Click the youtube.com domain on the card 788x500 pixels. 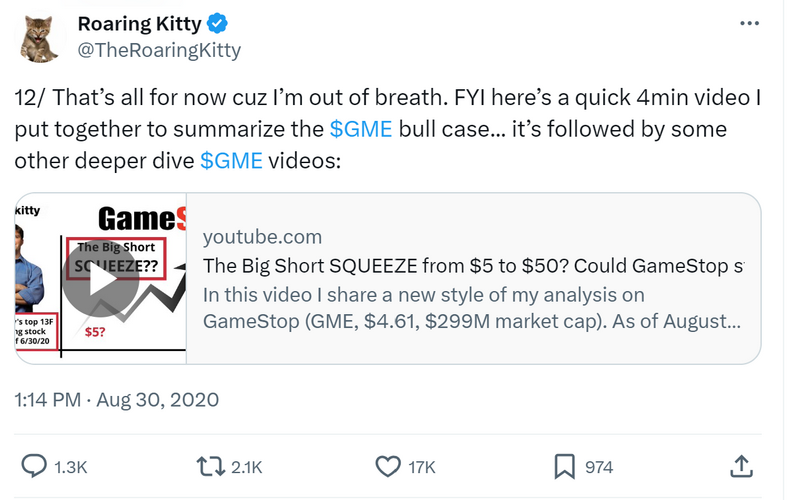[x=262, y=237]
